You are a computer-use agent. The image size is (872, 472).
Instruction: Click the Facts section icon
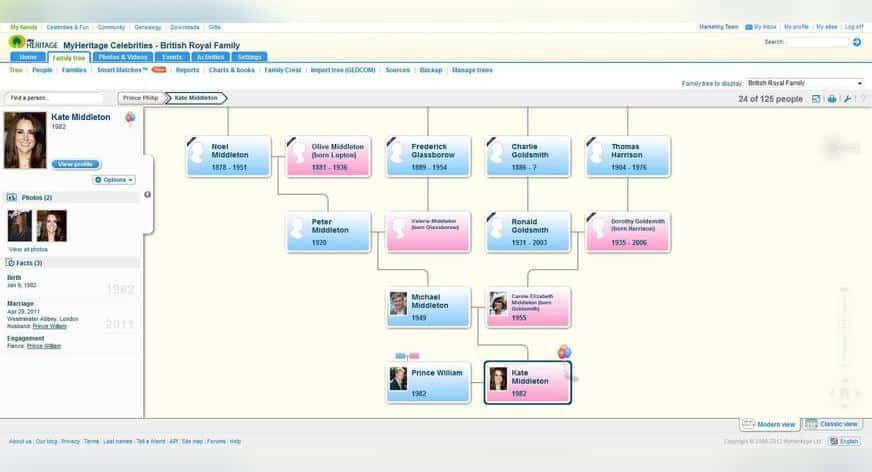tap(10, 262)
